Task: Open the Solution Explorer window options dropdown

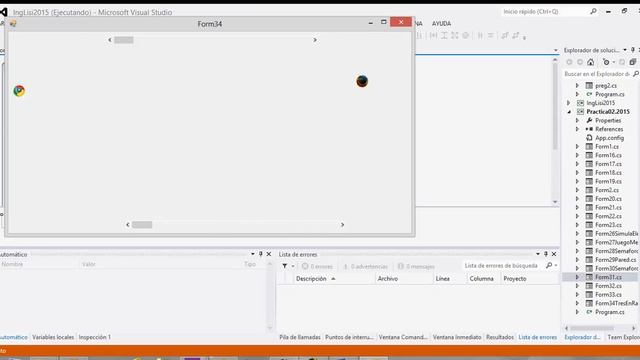Action: click(624, 50)
